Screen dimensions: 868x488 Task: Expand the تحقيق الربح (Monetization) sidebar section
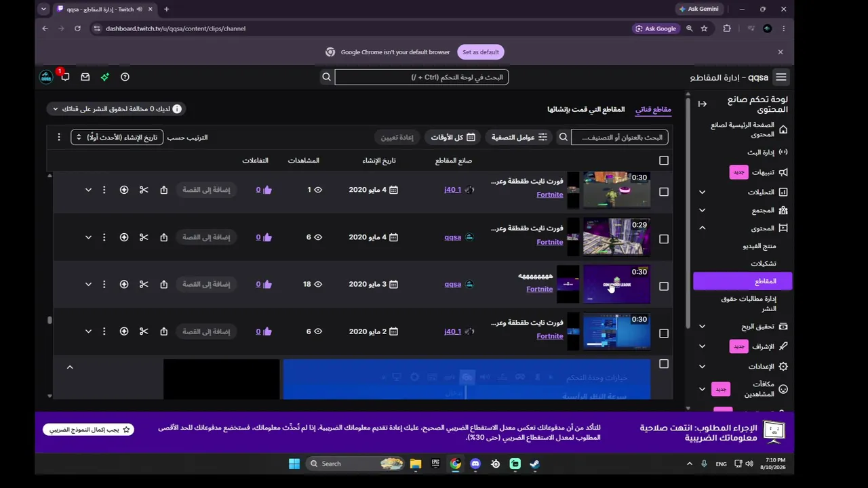tap(703, 327)
